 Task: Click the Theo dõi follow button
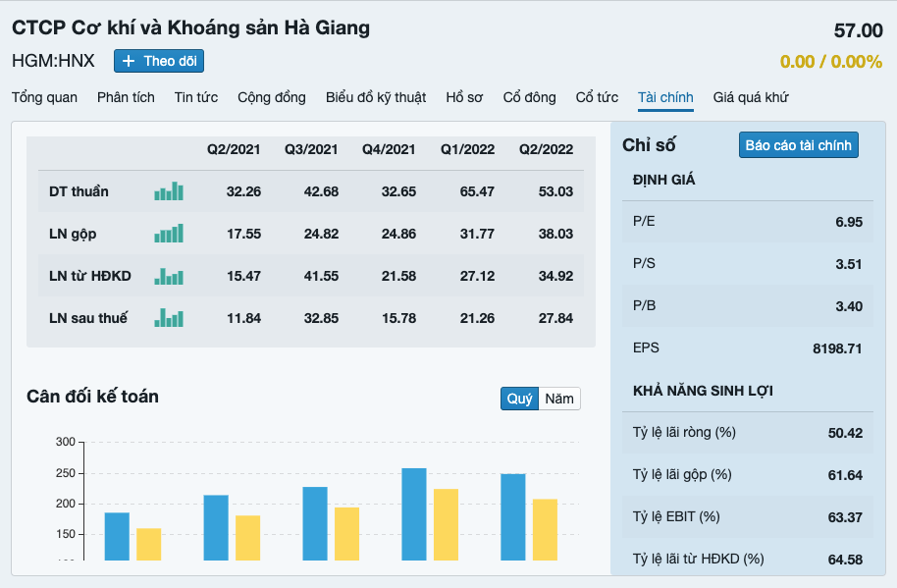159,61
